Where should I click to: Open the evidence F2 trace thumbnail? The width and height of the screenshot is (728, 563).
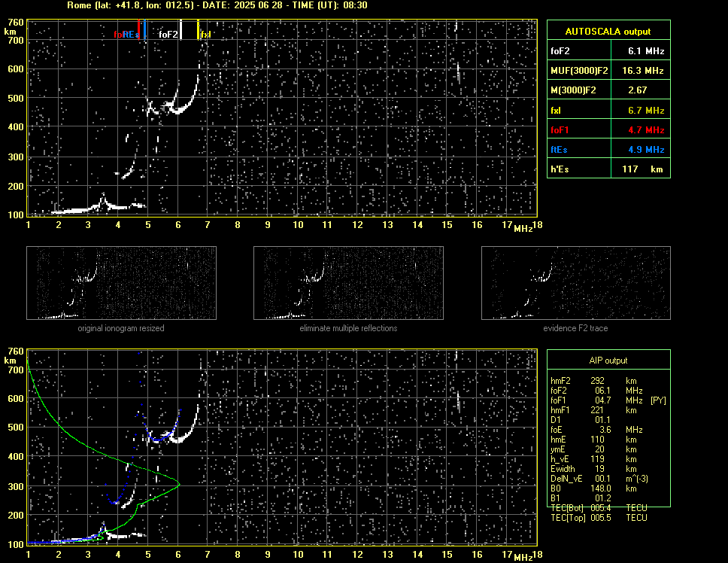pos(576,283)
